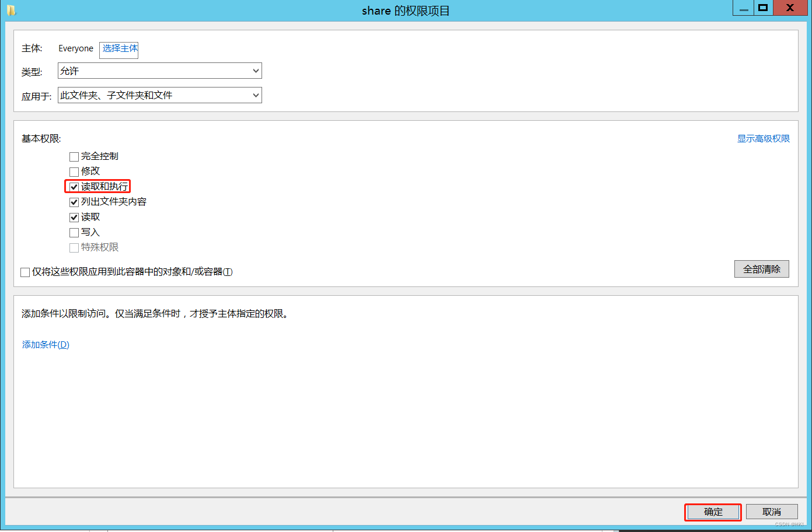812x532 pixels.
Task: Click the 基本权限 label
Action: (x=41, y=138)
